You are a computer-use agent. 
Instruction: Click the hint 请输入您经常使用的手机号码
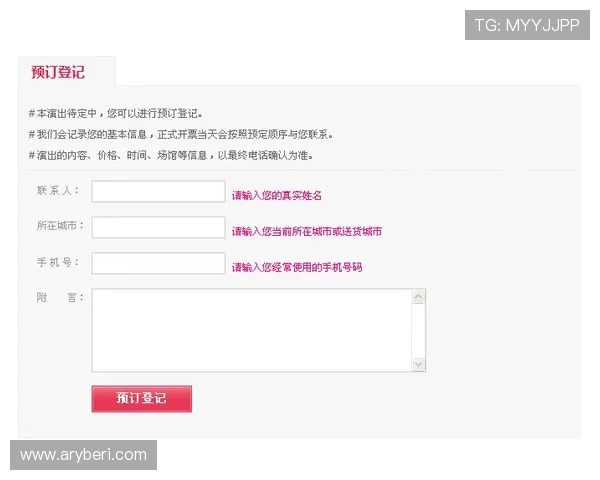point(297,267)
